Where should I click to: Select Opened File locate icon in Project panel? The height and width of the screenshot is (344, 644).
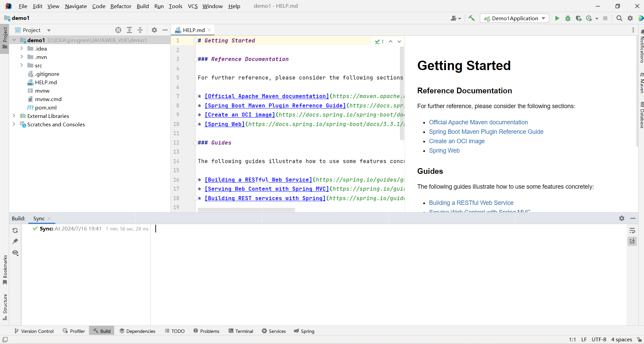point(118,30)
